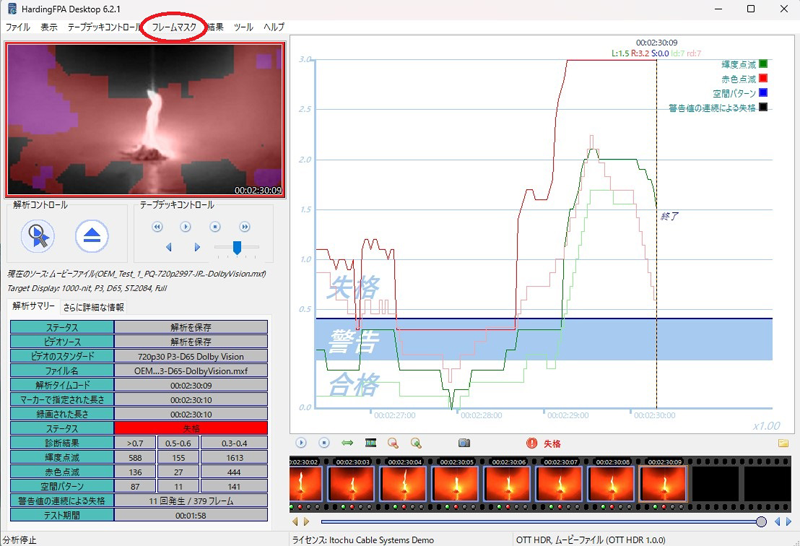Click the zoom out magnifier icon
The width and height of the screenshot is (800, 546).
coord(393,443)
